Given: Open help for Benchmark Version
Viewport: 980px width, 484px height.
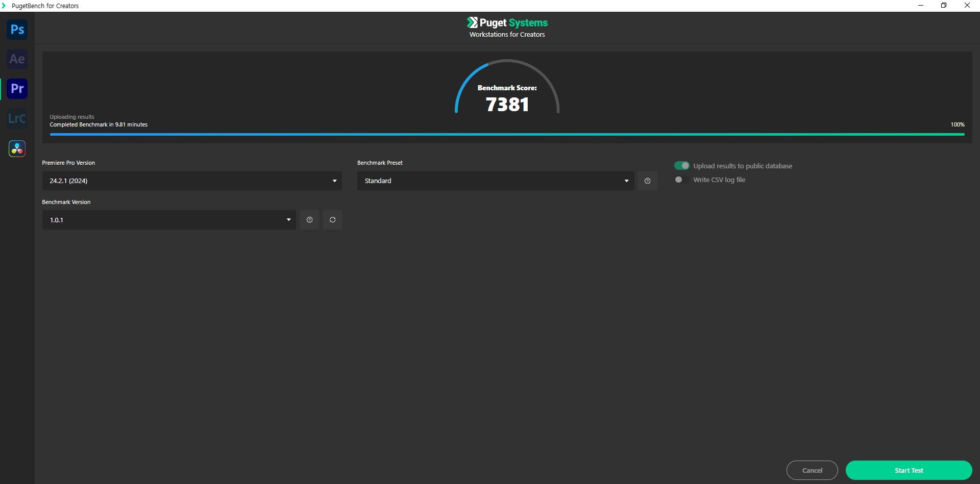Looking at the screenshot, I should pyautogui.click(x=309, y=220).
